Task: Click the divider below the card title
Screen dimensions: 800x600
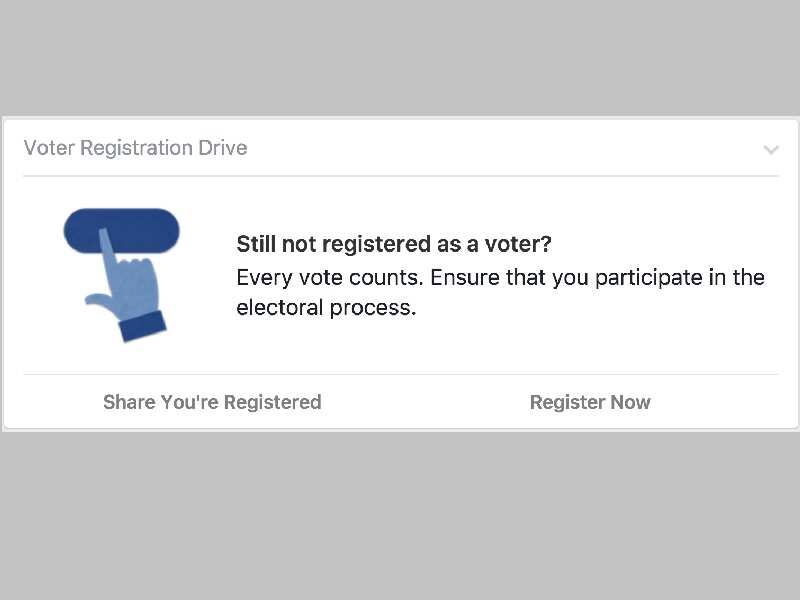Action: tap(400, 175)
